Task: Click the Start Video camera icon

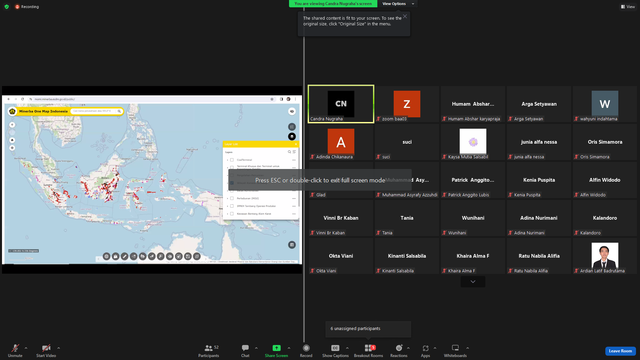Action: pos(46,348)
